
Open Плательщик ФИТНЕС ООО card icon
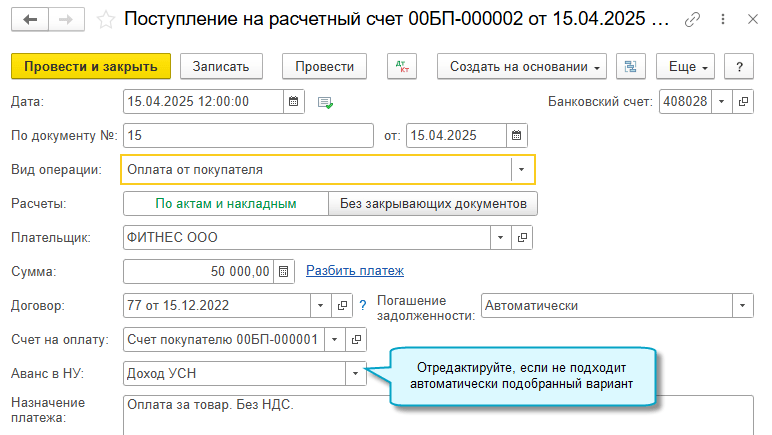pyautogui.click(x=522, y=238)
